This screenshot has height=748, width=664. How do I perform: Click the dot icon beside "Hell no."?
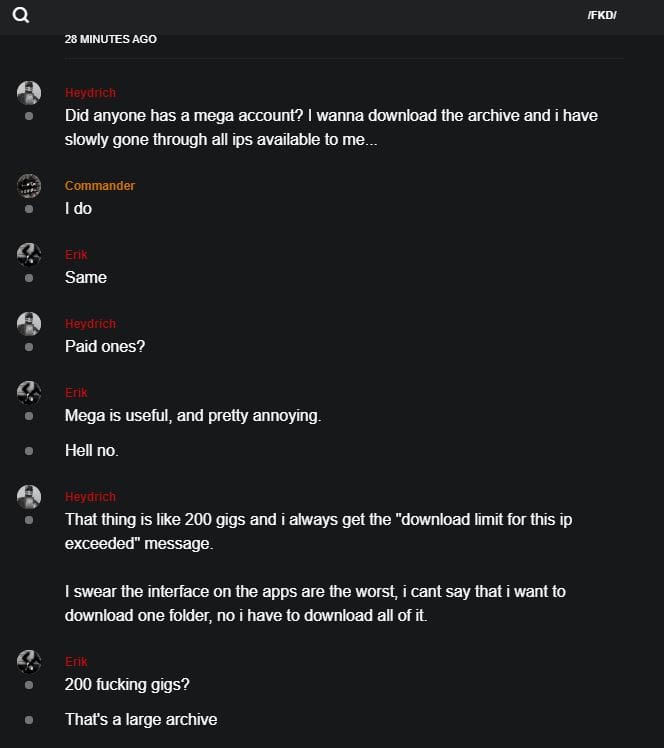click(x=29, y=451)
